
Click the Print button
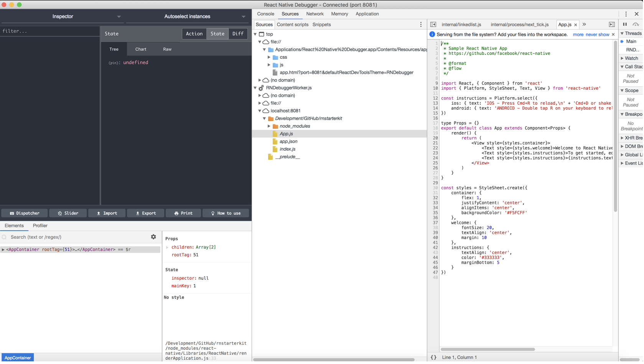[183, 213]
